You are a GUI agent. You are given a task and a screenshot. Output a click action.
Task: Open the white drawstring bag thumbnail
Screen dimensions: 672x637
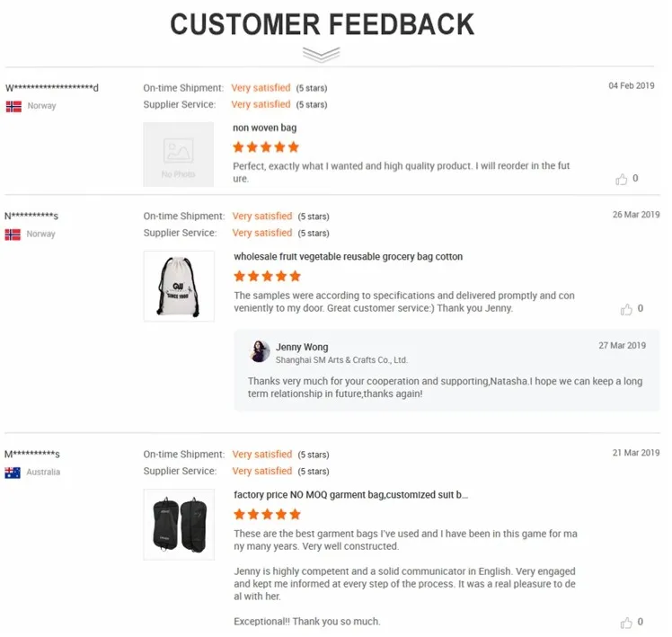point(179,286)
